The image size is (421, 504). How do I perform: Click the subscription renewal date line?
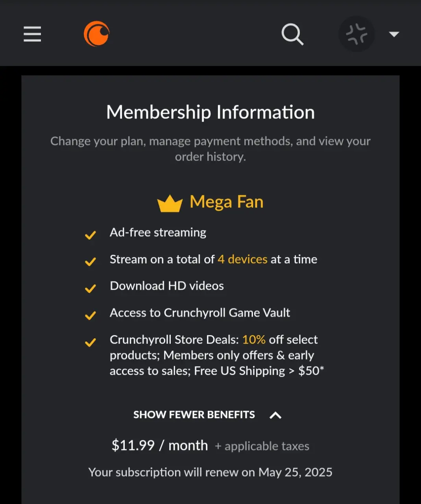click(x=210, y=472)
